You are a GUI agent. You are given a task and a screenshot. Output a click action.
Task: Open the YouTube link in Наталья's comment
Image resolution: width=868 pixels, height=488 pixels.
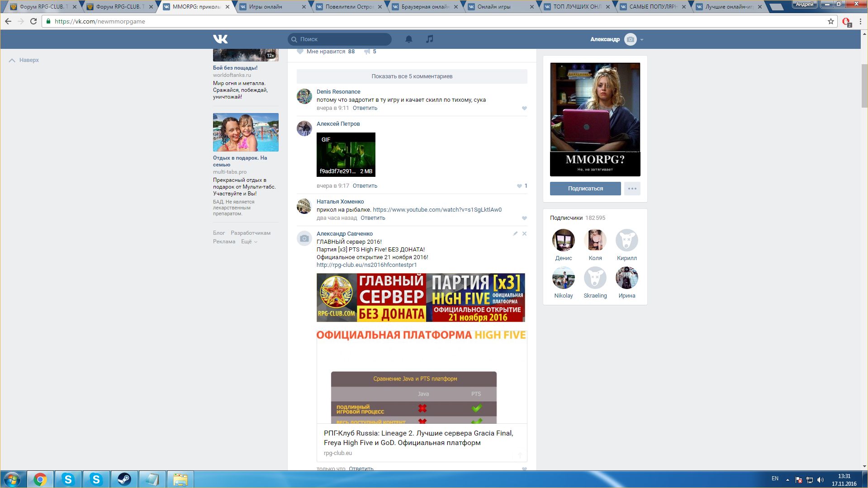(437, 210)
